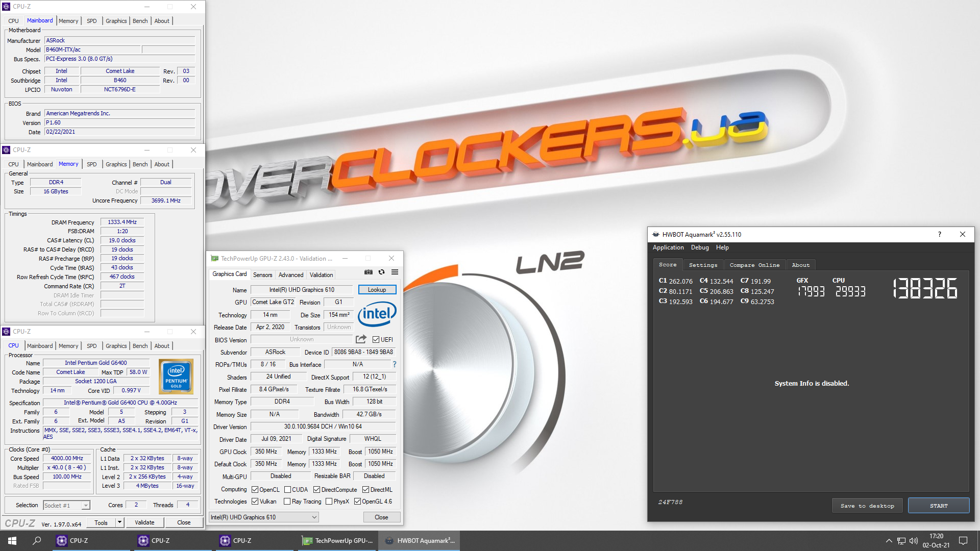Image resolution: width=980 pixels, height=551 pixels.
Task: Toggle the Vulkan checkbox
Action: (255, 502)
